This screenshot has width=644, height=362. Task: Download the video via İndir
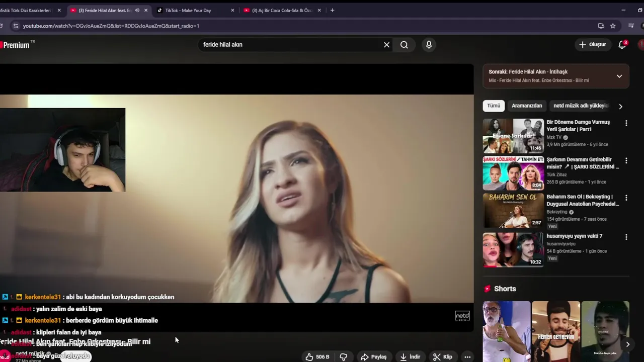pyautogui.click(x=410, y=357)
